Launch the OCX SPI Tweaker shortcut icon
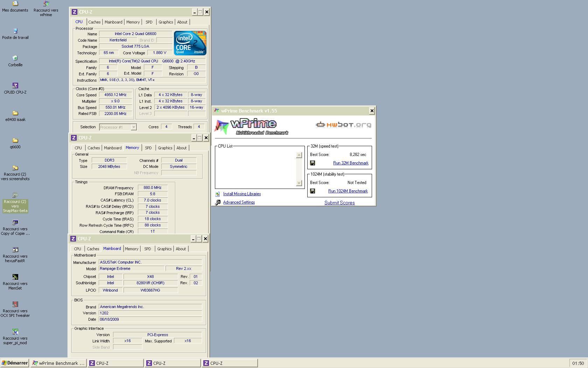The height and width of the screenshot is (368, 588). pos(15,305)
